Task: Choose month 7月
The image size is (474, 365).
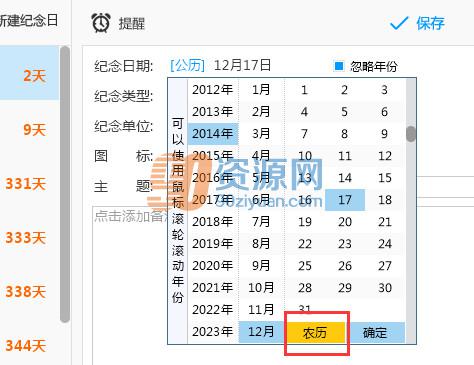Action: pos(261,222)
